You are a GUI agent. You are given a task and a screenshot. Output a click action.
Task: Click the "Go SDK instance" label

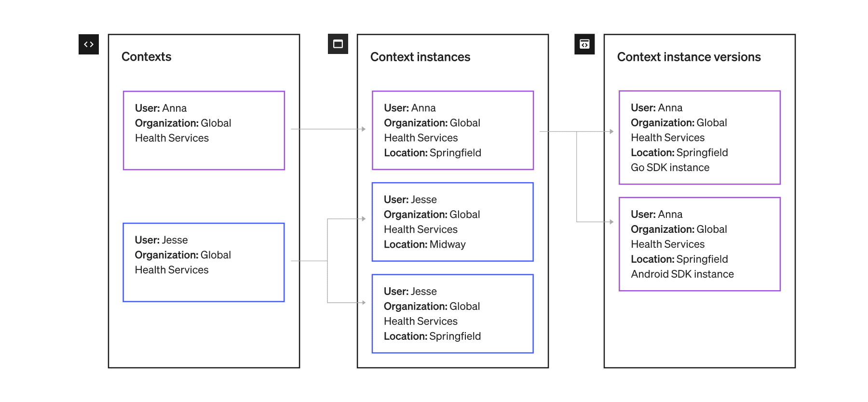tap(670, 168)
